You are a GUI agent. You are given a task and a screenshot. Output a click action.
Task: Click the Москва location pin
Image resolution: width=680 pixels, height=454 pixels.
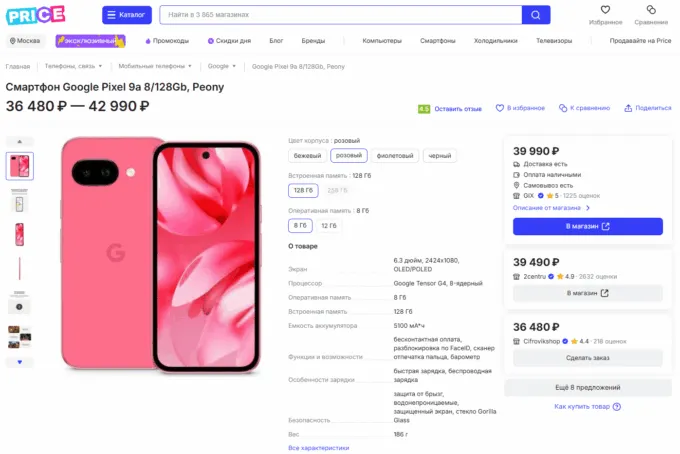click(x=14, y=41)
